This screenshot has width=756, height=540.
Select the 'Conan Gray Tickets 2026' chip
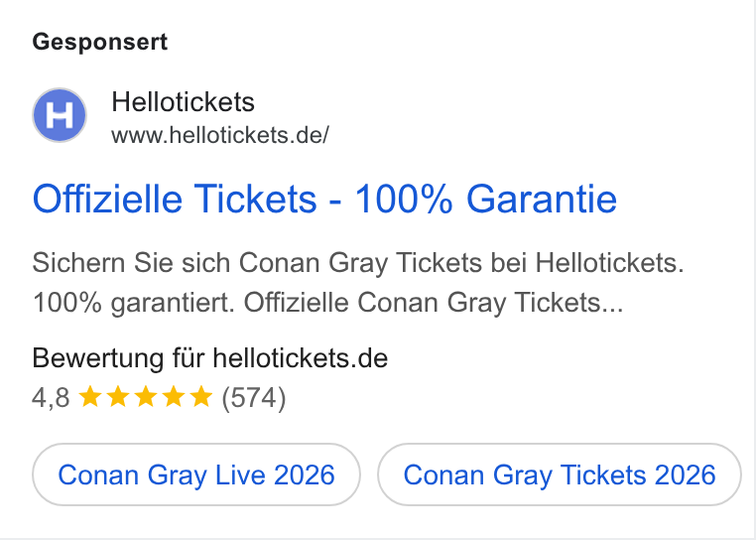[x=560, y=474]
